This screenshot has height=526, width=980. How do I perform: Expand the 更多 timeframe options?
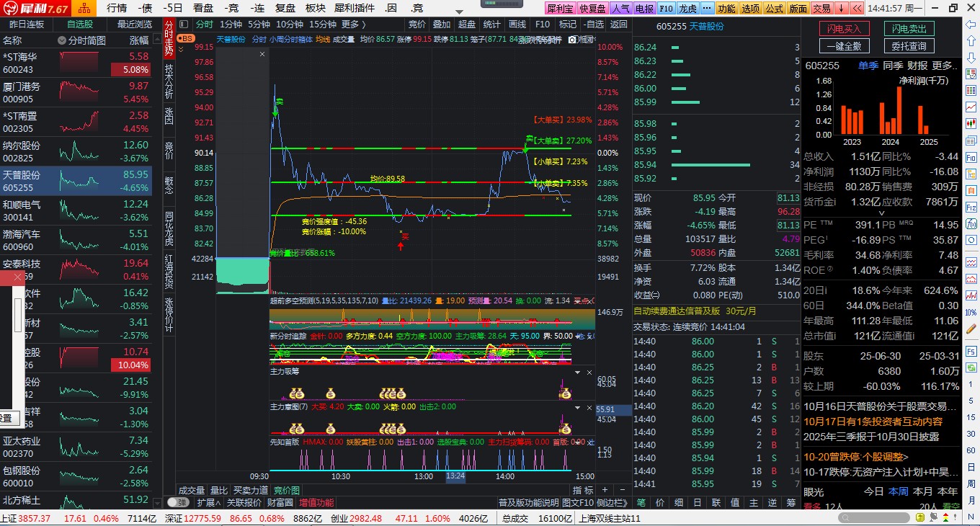coord(353,24)
